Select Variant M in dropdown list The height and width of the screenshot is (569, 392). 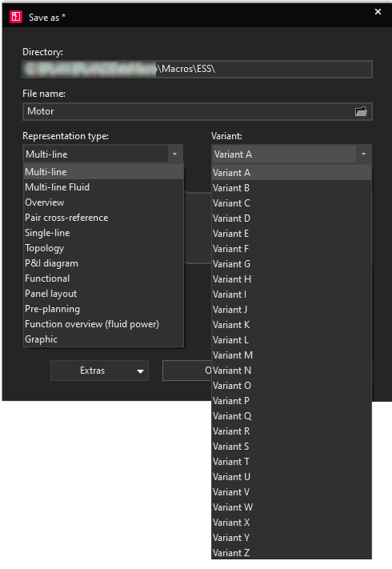pos(233,355)
